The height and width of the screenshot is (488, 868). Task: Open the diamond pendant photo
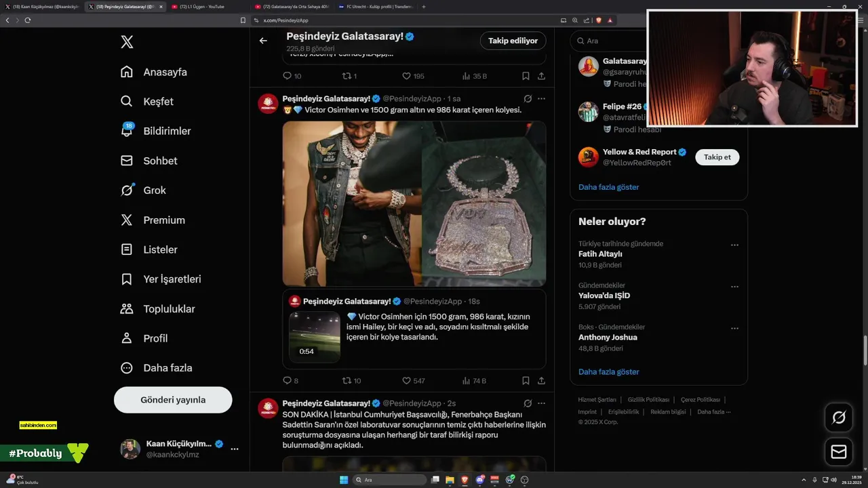pos(484,203)
